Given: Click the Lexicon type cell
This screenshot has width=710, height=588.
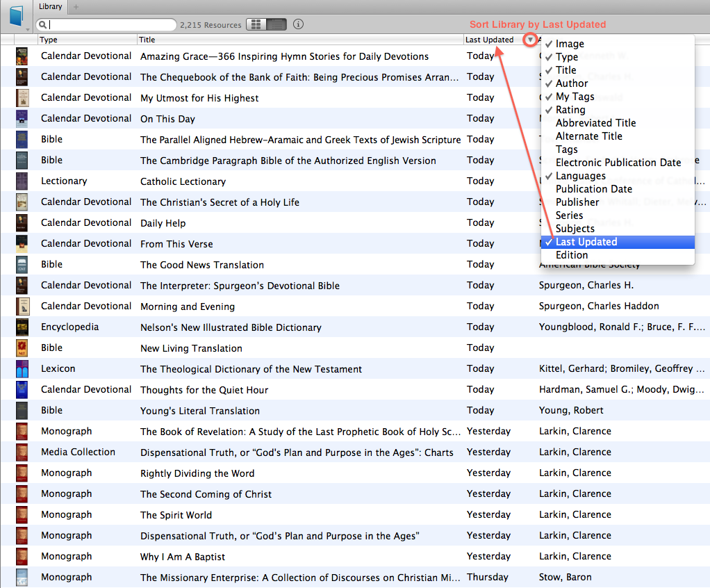Looking at the screenshot, I should (58, 369).
